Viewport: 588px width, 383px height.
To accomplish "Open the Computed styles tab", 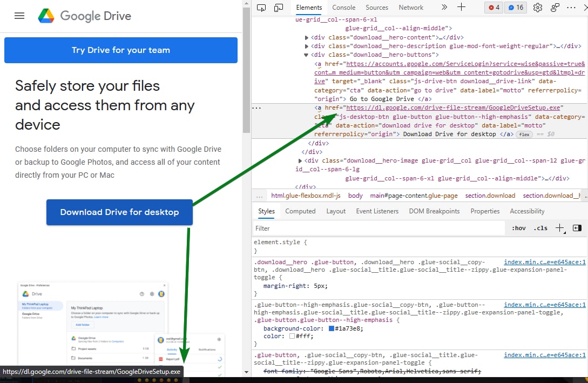I will click(x=300, y=211).
